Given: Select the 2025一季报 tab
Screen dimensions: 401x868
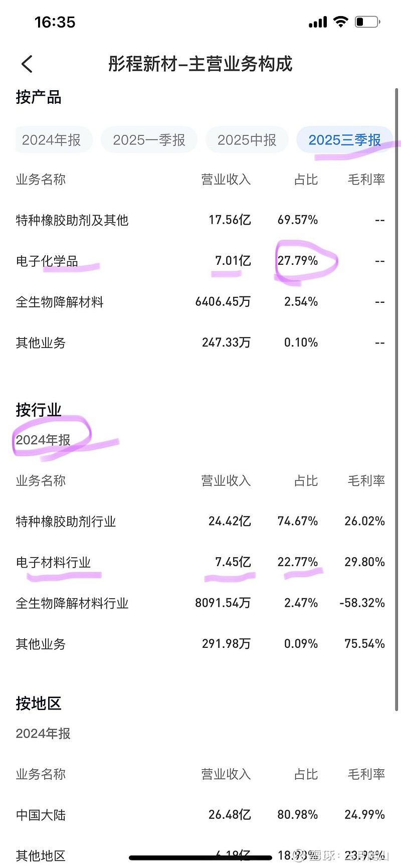Looking at the screenshot, I should (149, 140).
